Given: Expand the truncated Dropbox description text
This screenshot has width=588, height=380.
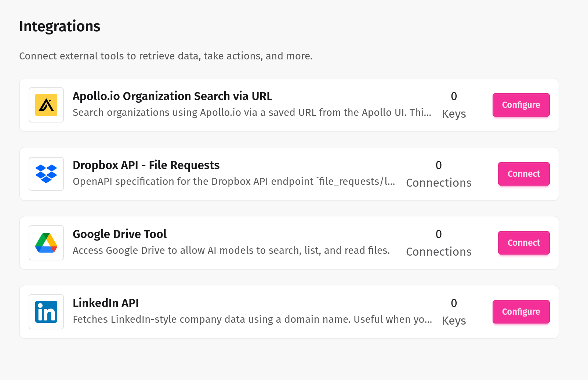Looking at the screenshot, I should [234, 181].
